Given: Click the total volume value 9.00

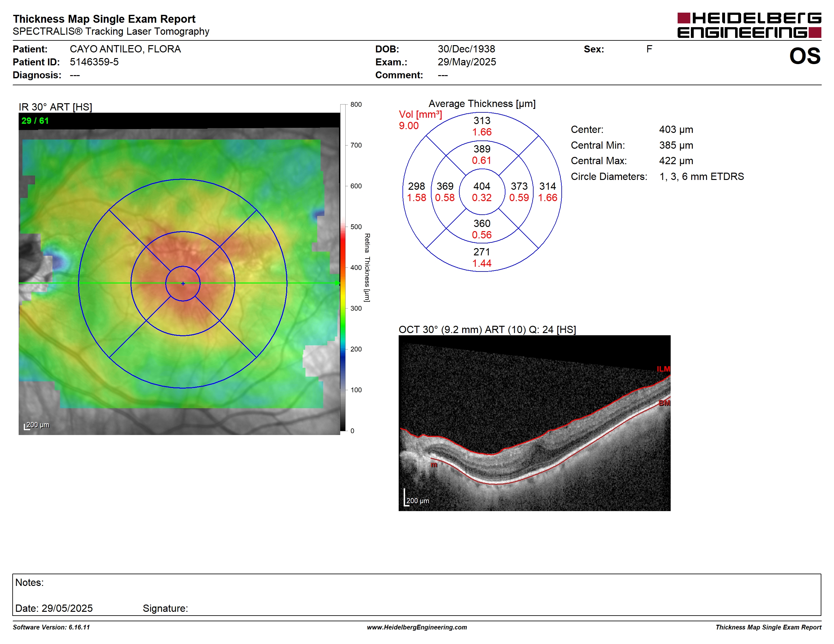Looking at the screenshot, I should coord(408,126).
